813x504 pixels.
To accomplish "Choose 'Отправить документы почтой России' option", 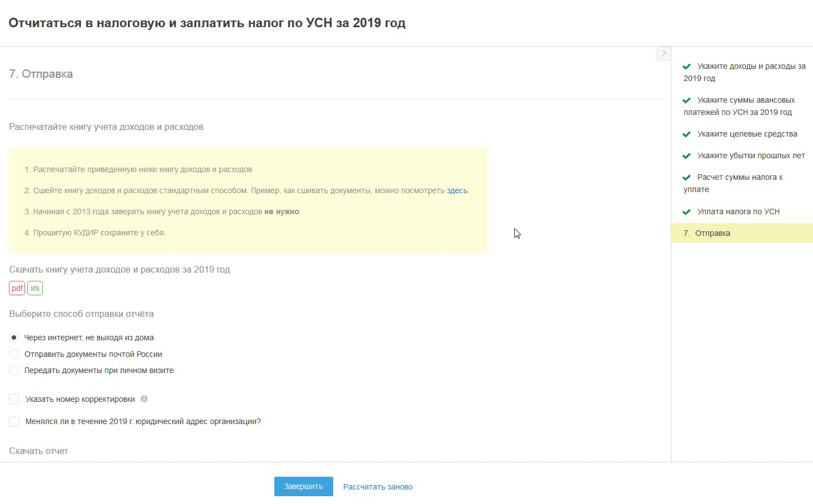I will click(x=14, y=354).
